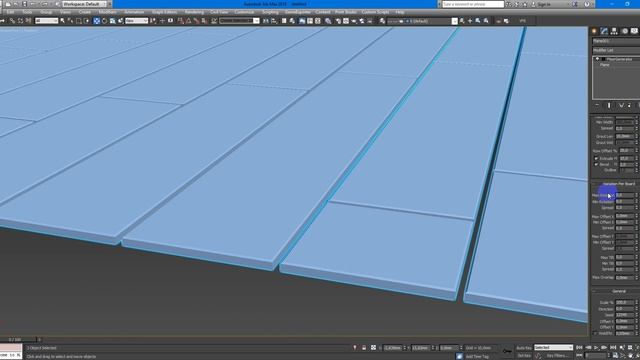
Task: Activate the Select and Move tool
Action: point(97,21)
